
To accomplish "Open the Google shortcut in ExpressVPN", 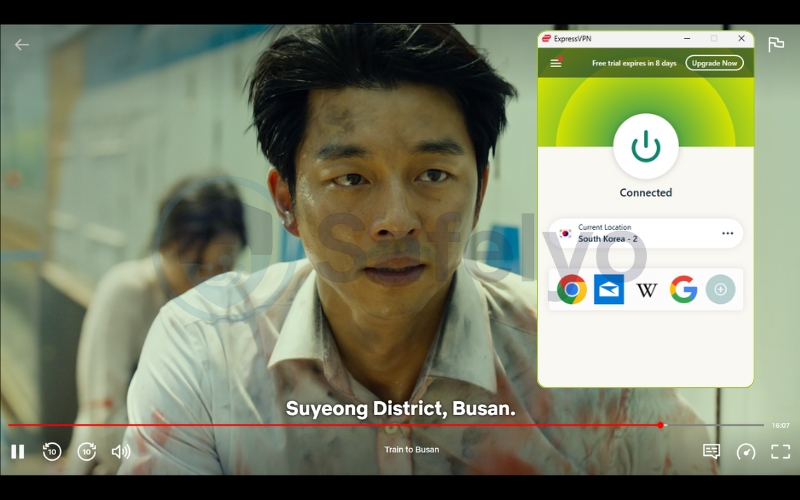I will 684,289.
